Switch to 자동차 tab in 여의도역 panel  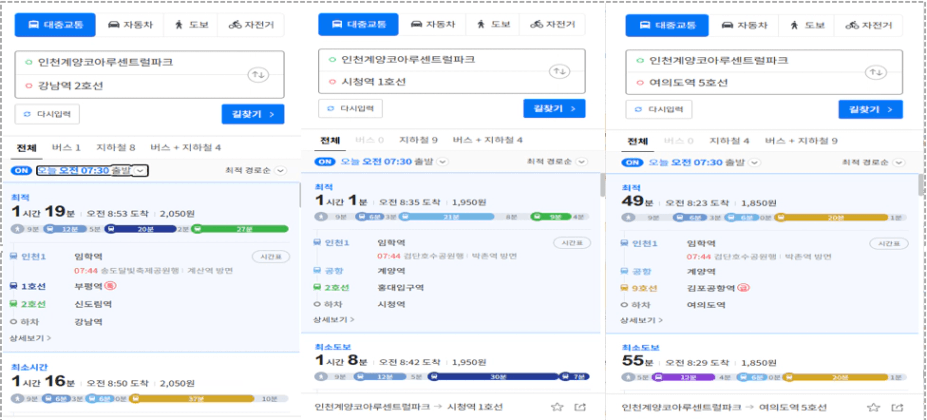(745, 25)
